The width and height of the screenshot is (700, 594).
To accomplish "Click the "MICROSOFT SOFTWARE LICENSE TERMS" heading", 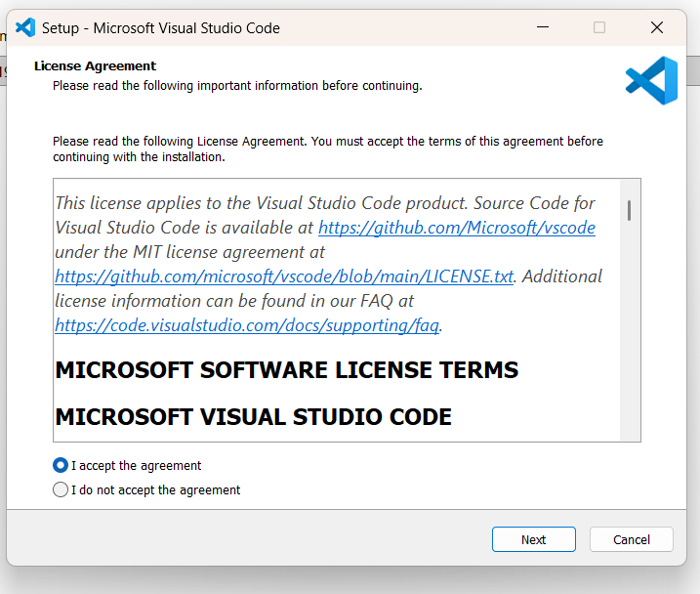I will (287, 370).
